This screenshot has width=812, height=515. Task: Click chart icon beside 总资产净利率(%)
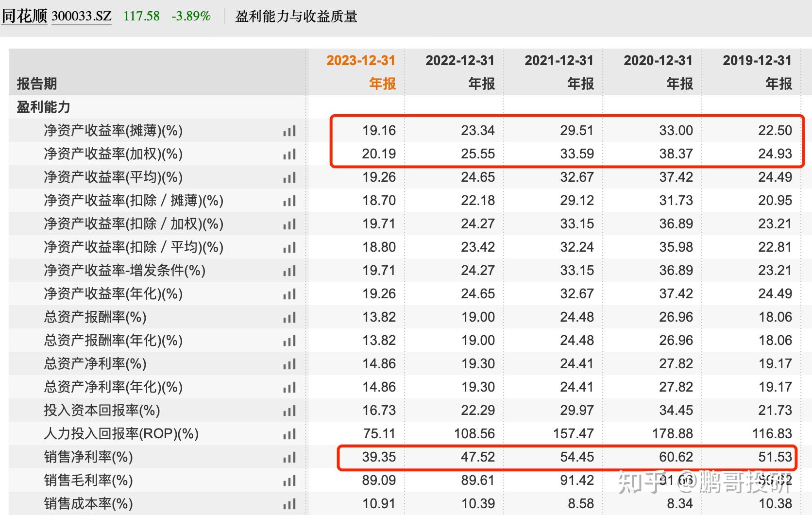point(289,364)
